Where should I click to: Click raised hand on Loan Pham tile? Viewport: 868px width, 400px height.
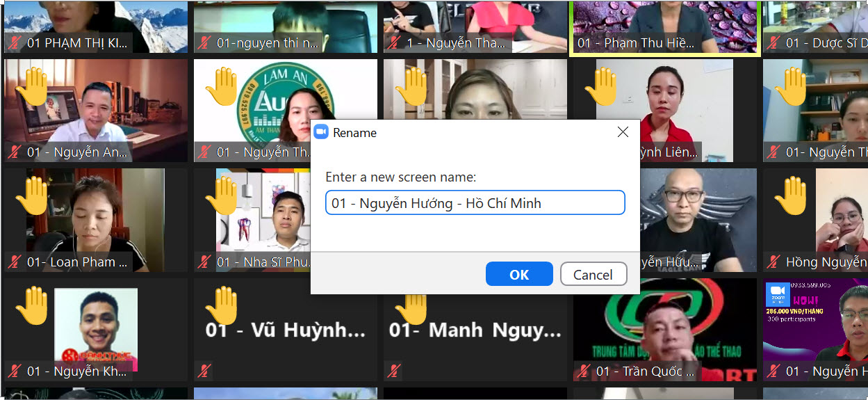pyautogui.click(x=32, y=196)
